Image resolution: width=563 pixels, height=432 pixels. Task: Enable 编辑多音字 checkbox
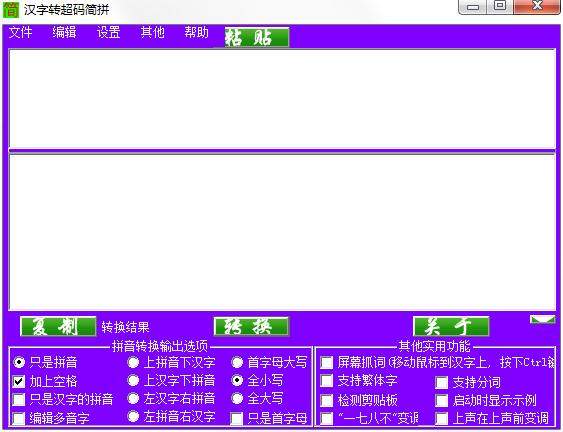point(19,418)
